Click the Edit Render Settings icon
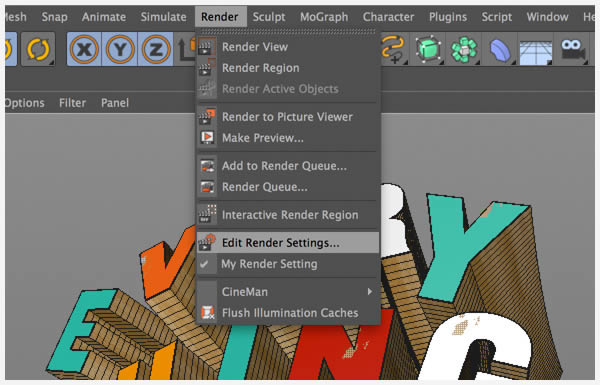The width and height of the screenshot is (600, 385). click(207, 243)
